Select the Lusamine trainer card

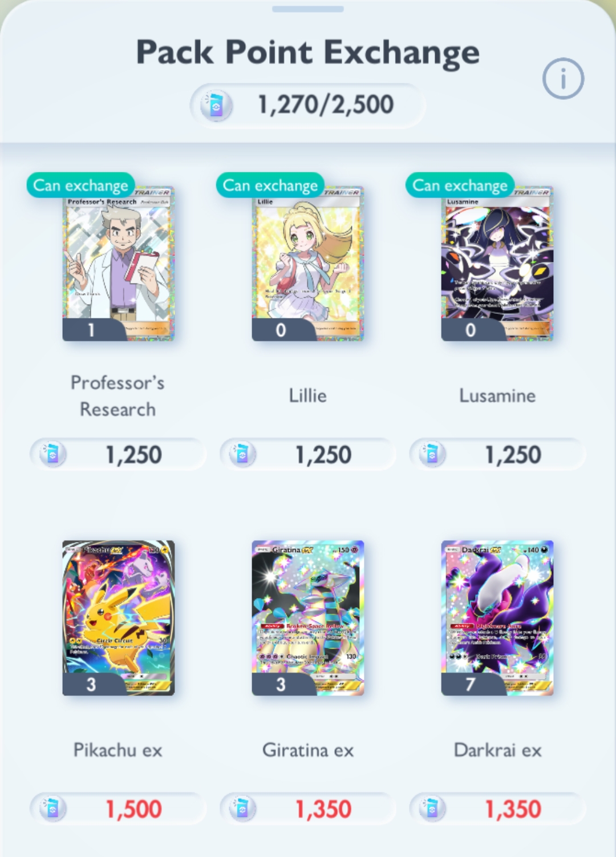pos(497,264)
